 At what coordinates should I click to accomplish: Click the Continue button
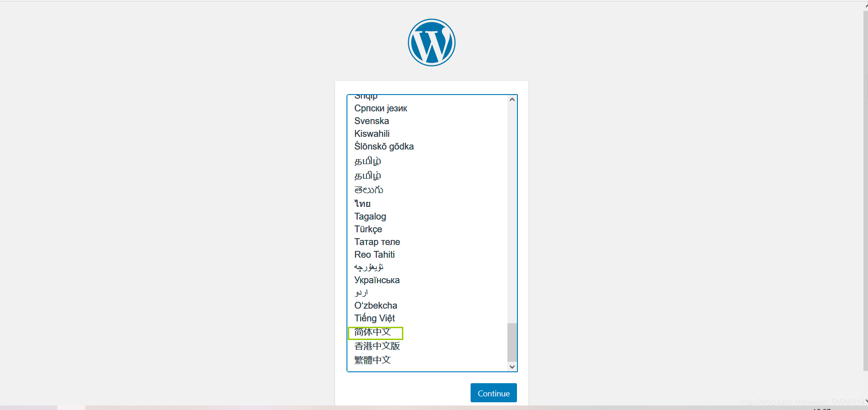[493, 393]
